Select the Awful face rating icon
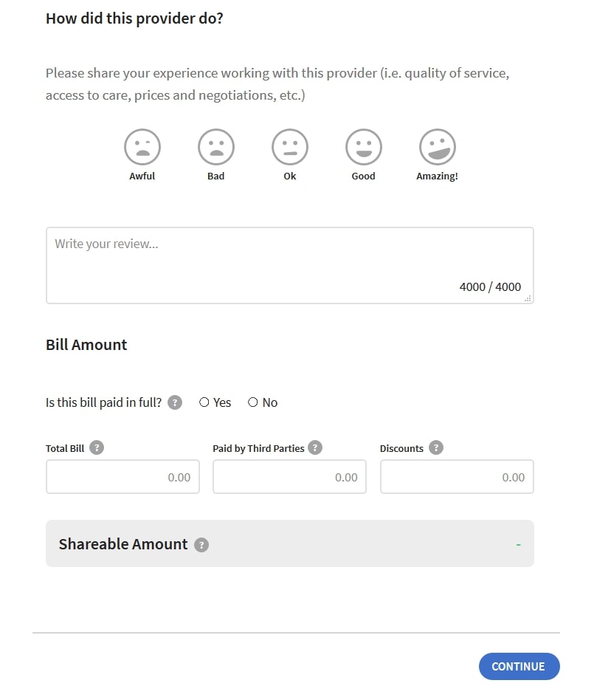This screenshot has height=700, width=611. [x=142, y=146]
